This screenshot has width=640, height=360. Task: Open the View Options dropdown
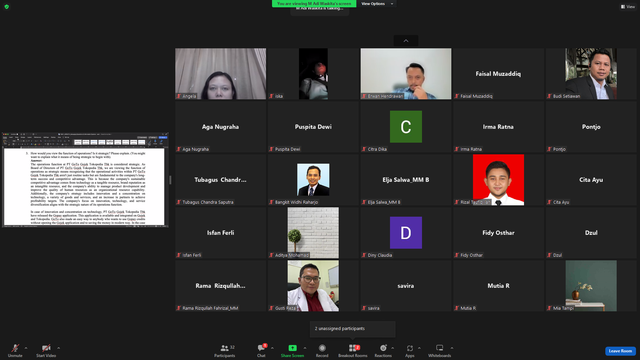coord(377,4)
